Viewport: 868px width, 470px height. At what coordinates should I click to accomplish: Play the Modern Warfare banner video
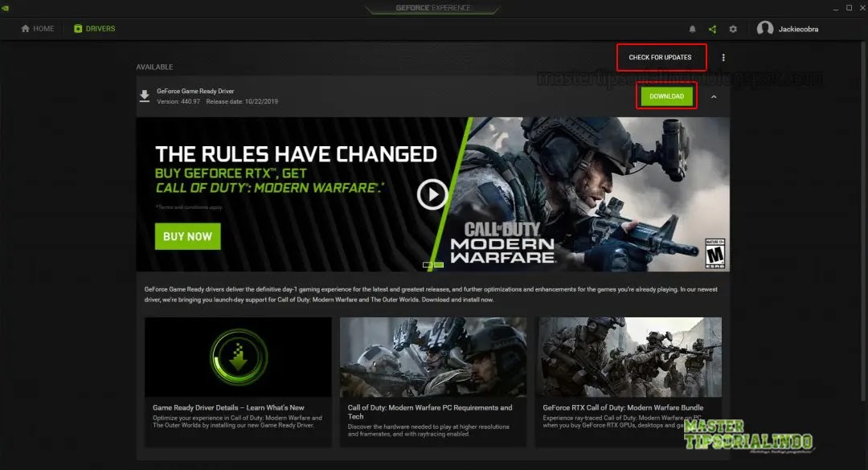tap(432, 194)
